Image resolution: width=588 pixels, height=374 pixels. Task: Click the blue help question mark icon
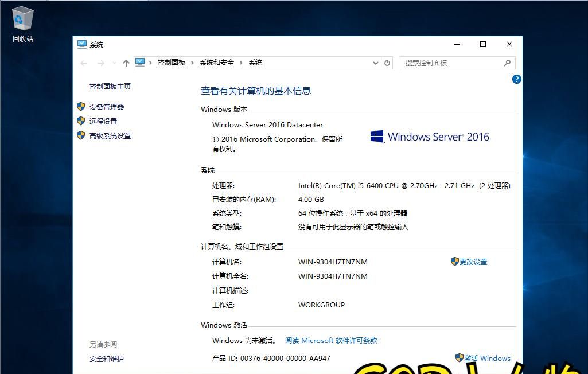[516, 79]
